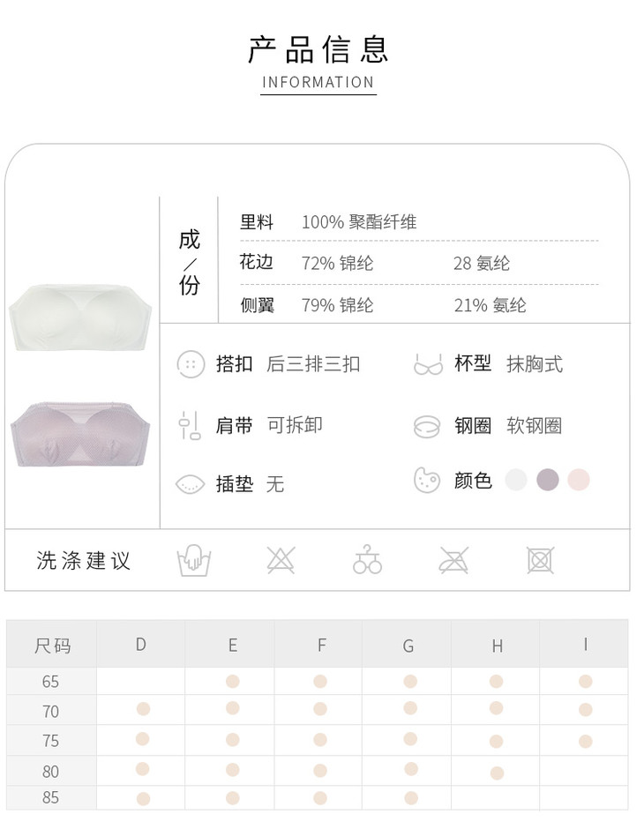Click the pad insert icon beside 插垫
This screenshot has width=644, height=829.
click(x=191, y=484)
